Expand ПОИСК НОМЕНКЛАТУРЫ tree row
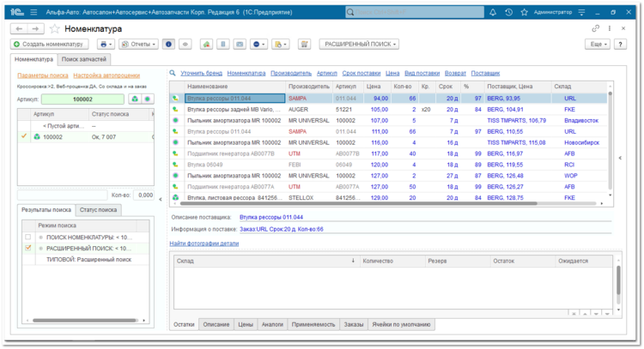 (40, 237)
